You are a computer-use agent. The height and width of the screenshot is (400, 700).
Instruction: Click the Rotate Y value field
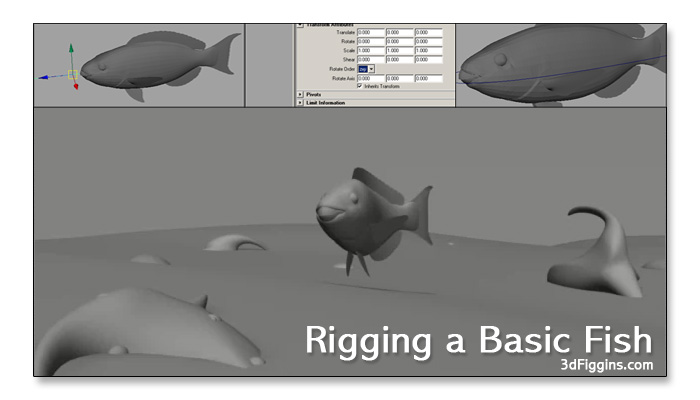click(x=400, y=42)
